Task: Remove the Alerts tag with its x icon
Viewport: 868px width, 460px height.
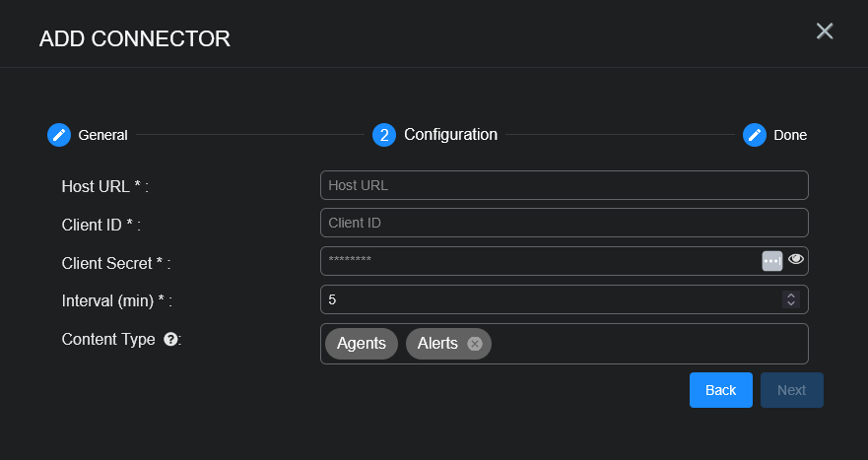Action: (475, 344)
